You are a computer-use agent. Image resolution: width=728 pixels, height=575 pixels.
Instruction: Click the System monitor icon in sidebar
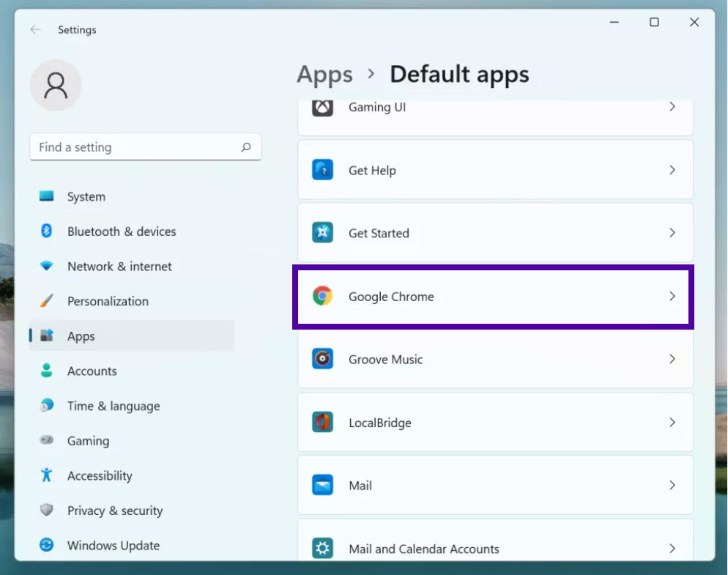click(46, 196)
